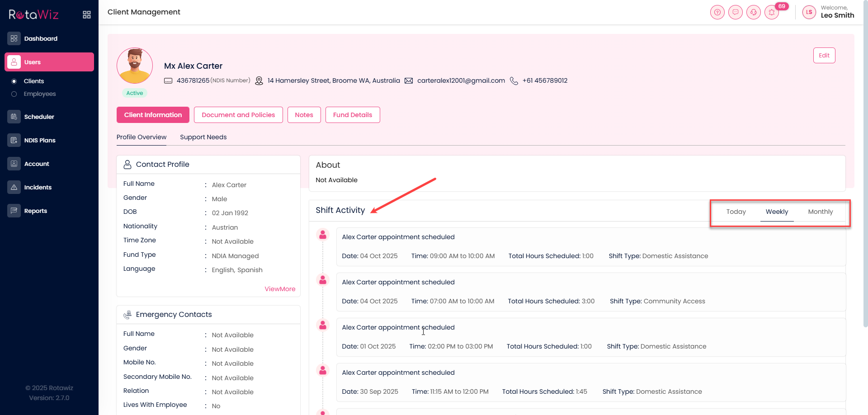868x415 pixels.
Task: Select the Clients radio option
Action: point(14,81)
